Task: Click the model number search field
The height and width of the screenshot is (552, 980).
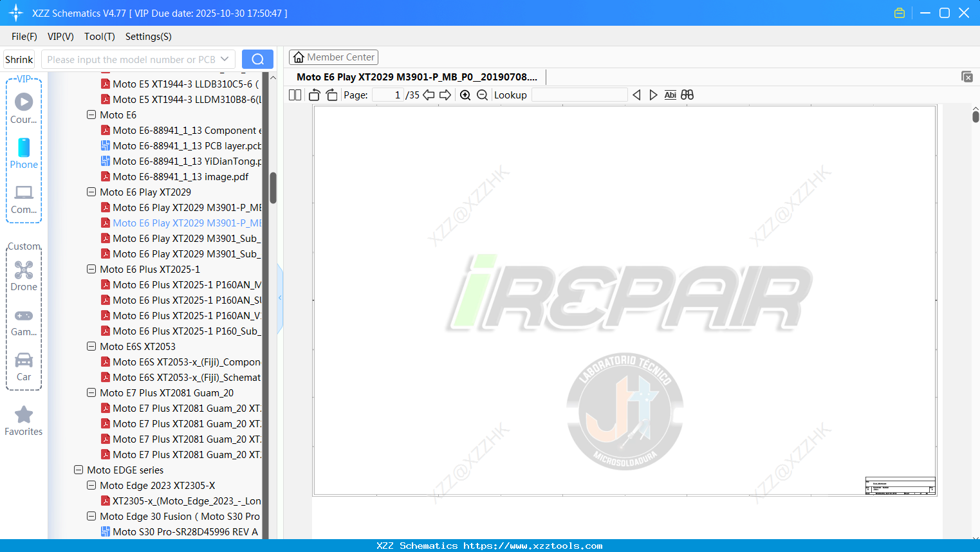Action: pos(131,59)
